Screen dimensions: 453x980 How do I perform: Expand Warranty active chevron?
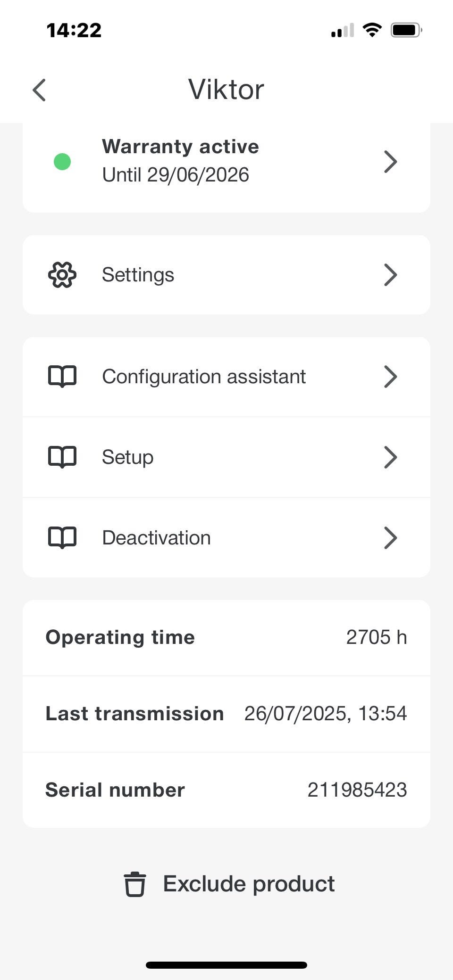click(x=390, y=162)
